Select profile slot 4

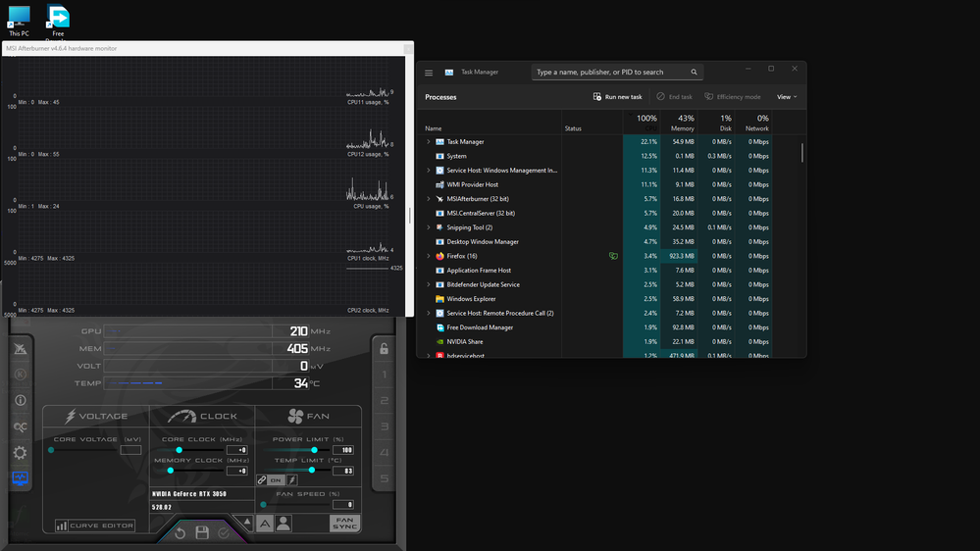pos(384,452)
